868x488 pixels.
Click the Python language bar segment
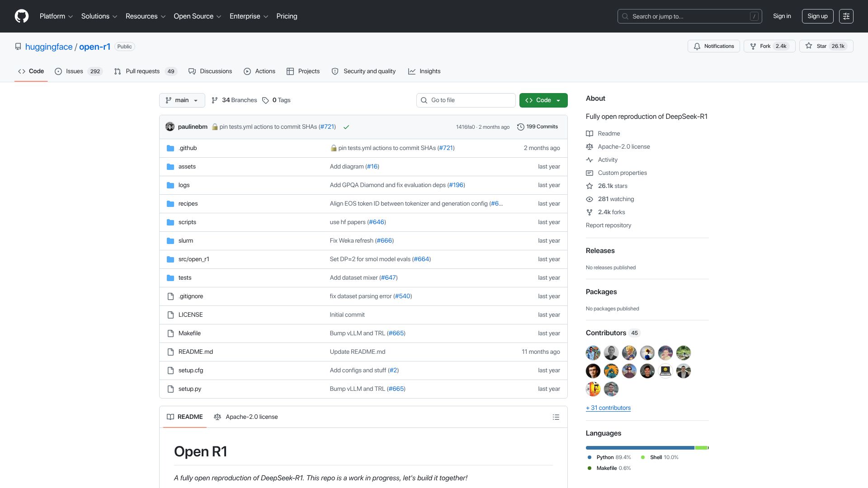(x=640, y=448)
